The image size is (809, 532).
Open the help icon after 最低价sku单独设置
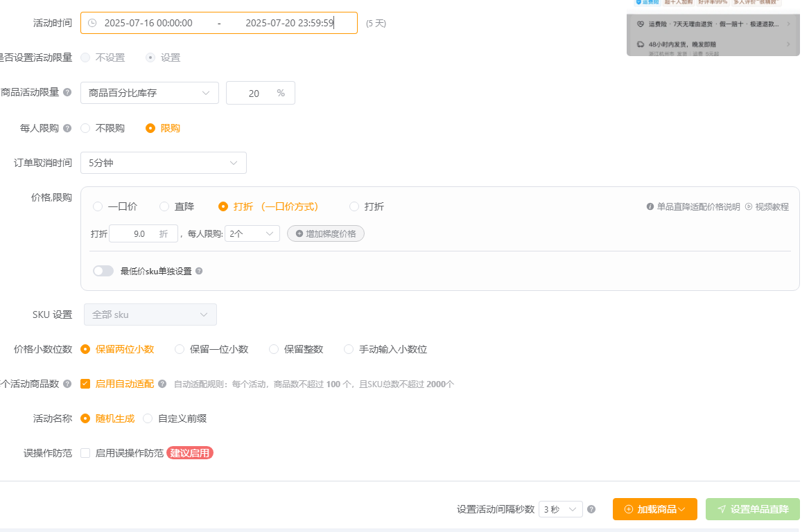[x=199, y=271]
